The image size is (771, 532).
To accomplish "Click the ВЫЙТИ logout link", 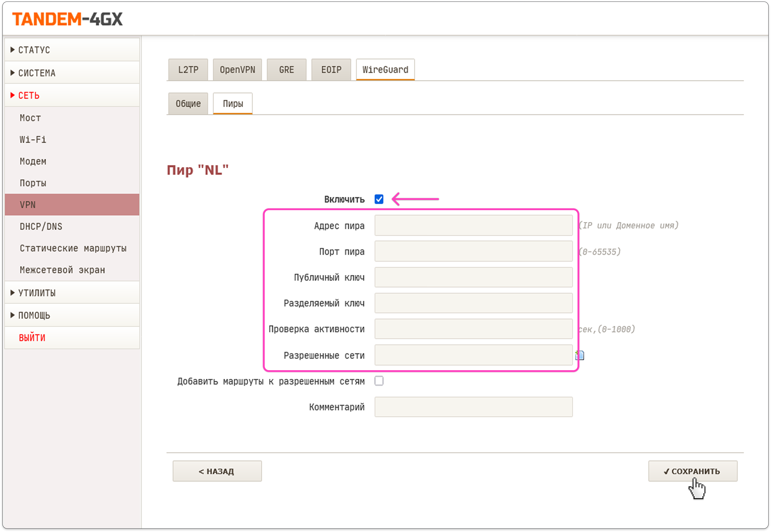I will tap(32, 338).
